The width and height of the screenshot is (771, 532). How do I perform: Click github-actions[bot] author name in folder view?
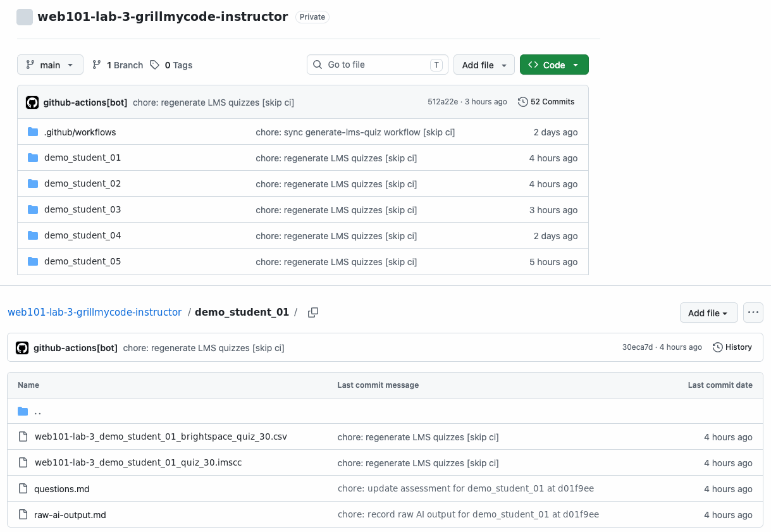point(75,348)
